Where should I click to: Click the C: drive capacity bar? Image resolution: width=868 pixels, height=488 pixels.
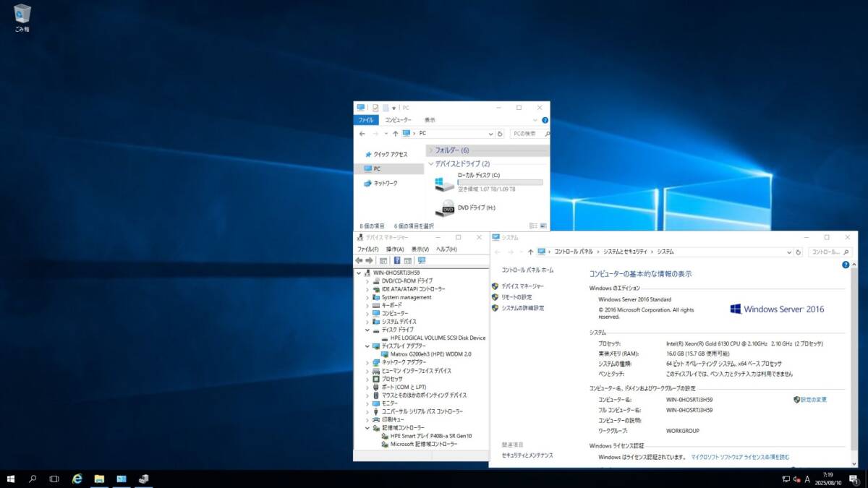500,182
